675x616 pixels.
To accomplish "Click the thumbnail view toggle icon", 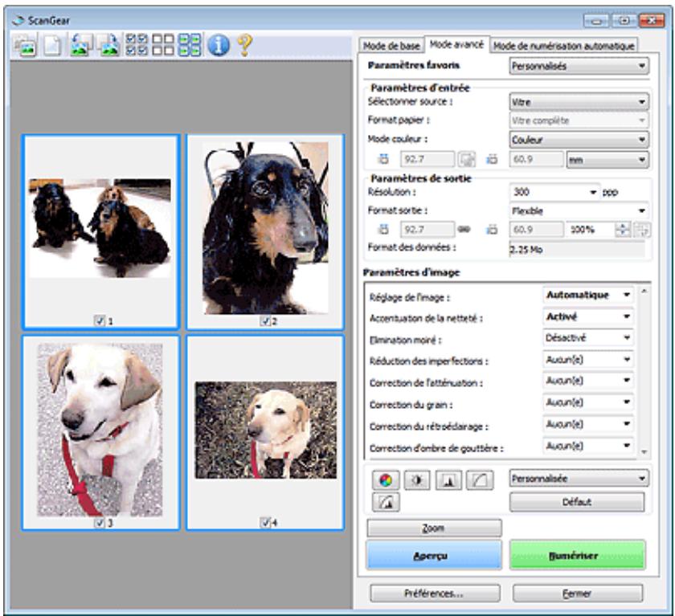I will click(25, 45).
